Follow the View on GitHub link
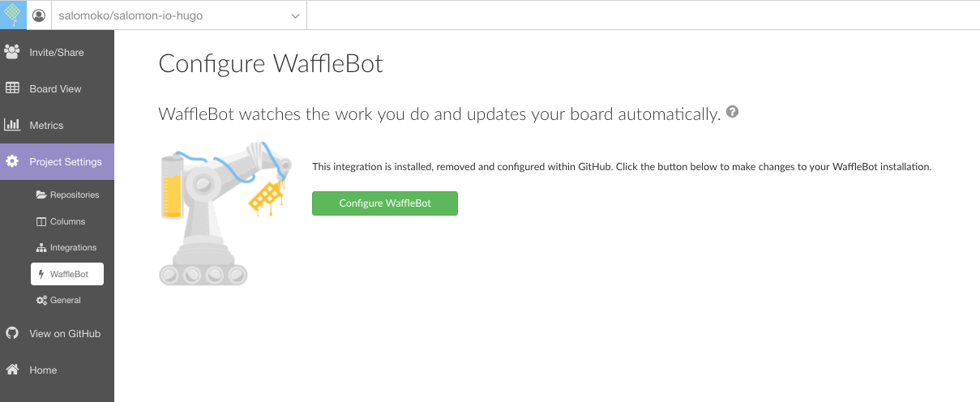 64,333
